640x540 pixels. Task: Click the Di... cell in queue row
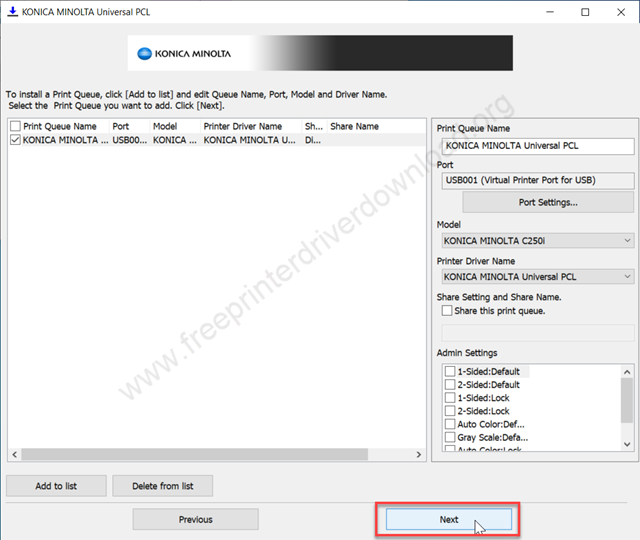pyautogui.click(x=313, y=140)
